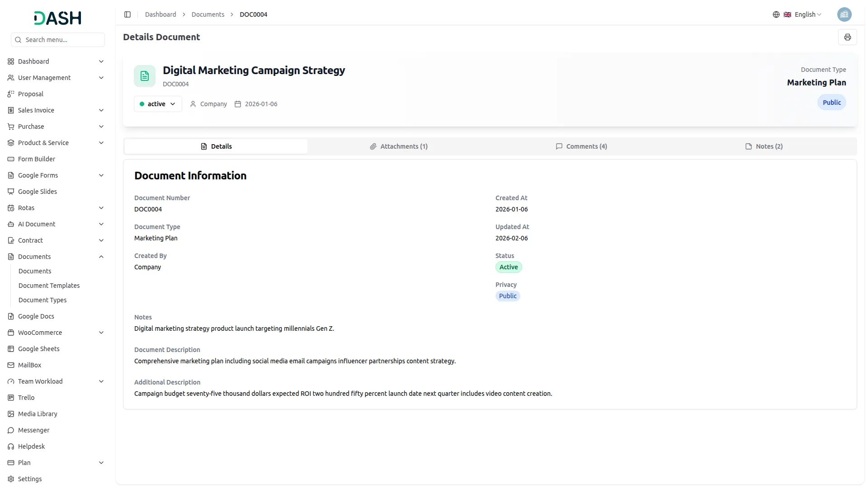Open Document Templates submenu item

[x=49, y=286]
